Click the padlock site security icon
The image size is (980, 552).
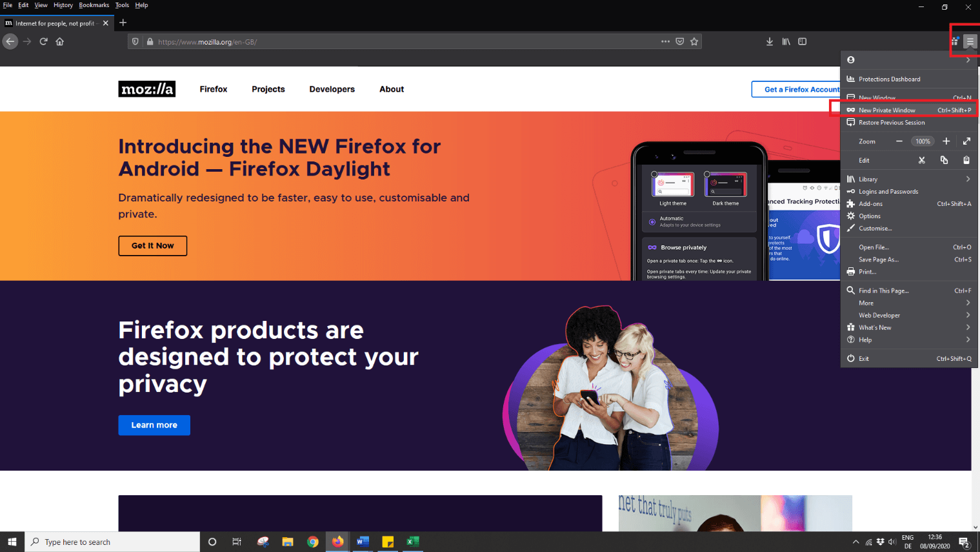[150, 42]
